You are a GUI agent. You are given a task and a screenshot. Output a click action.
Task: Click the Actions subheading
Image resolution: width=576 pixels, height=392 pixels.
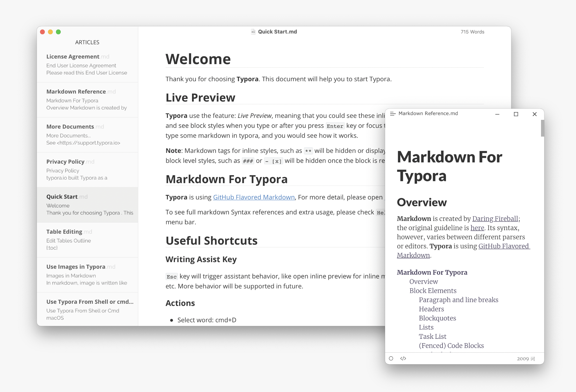(180, 303)
